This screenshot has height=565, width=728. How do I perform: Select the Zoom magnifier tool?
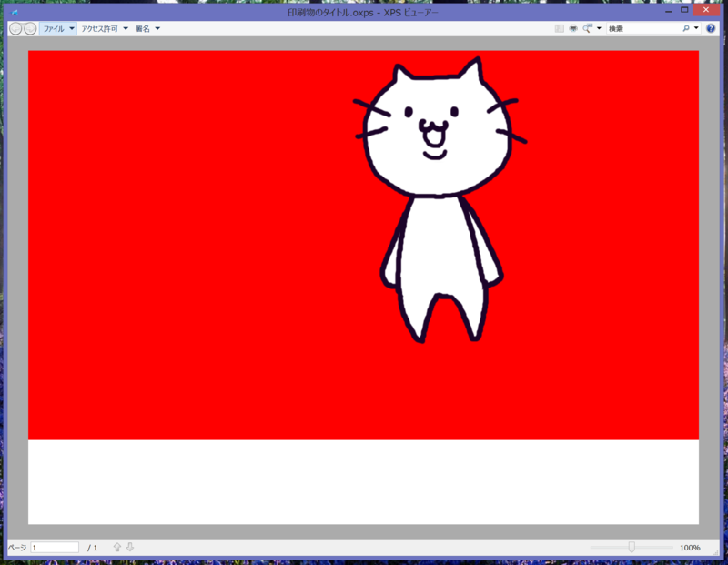click(586, 28)
